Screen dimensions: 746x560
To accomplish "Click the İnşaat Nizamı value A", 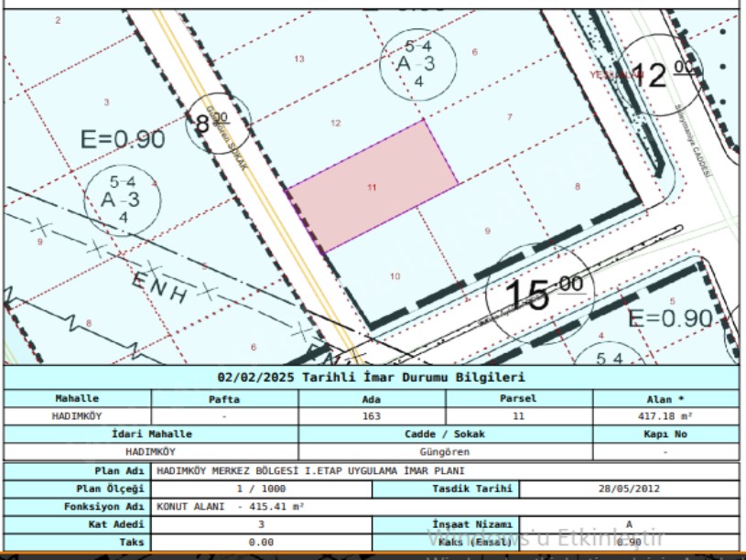I will [x=628, y=524].
